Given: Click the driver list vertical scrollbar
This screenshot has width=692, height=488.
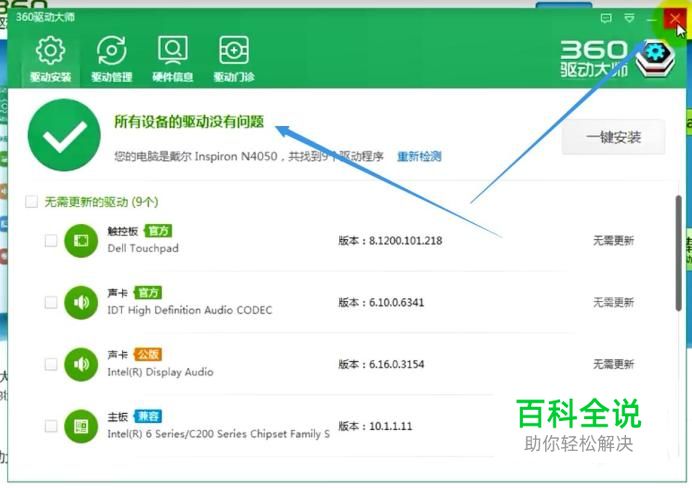Looking at the screenshot, I should tap(679, 253).
